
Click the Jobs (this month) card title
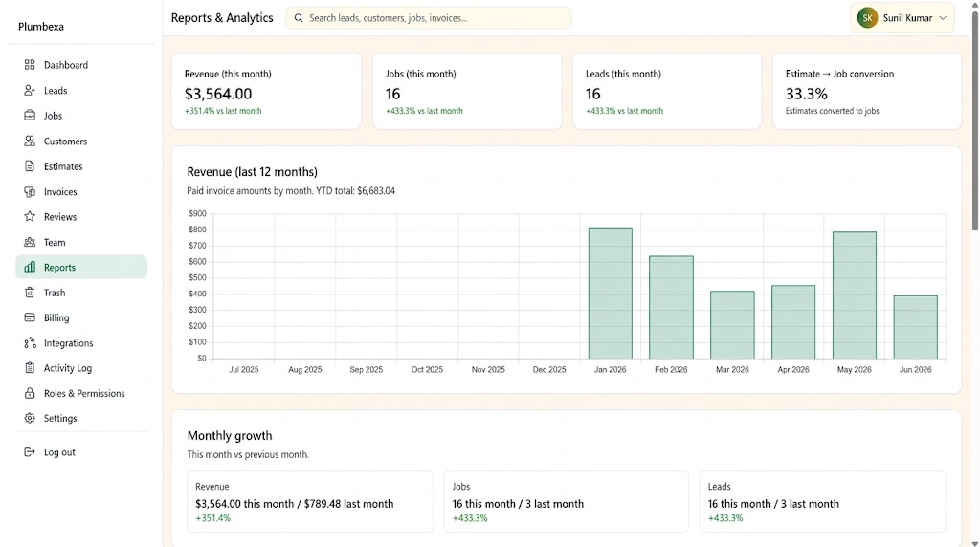[x=421, y=74]
